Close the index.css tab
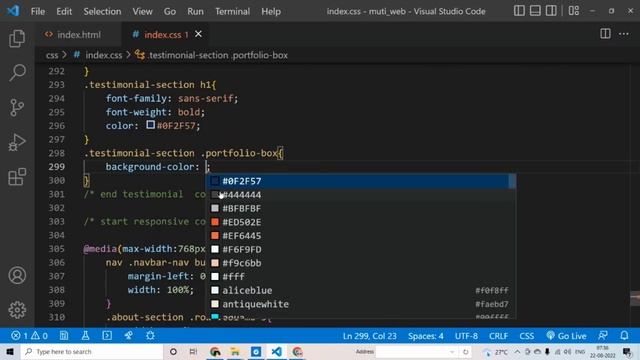 click(x=198, y=34)
